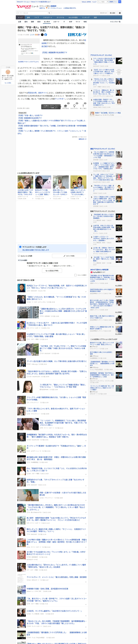
Task: Dismiss the 九州の新人女性アナ recommended article card
Action: (x=33, y=198)
